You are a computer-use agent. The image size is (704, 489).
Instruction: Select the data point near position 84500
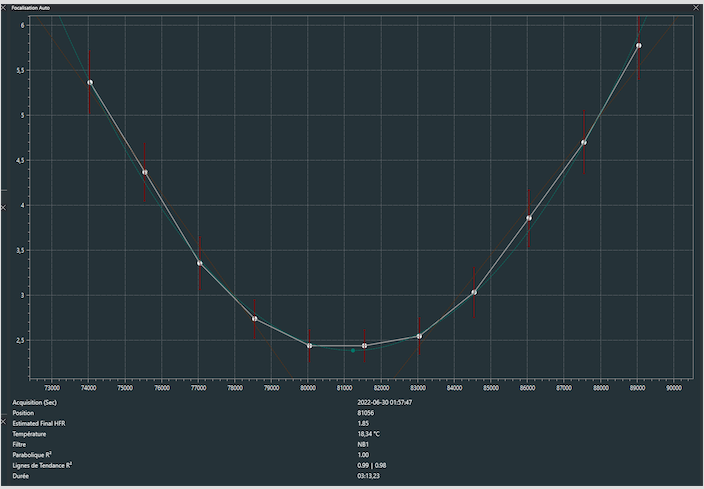(474, 292)
